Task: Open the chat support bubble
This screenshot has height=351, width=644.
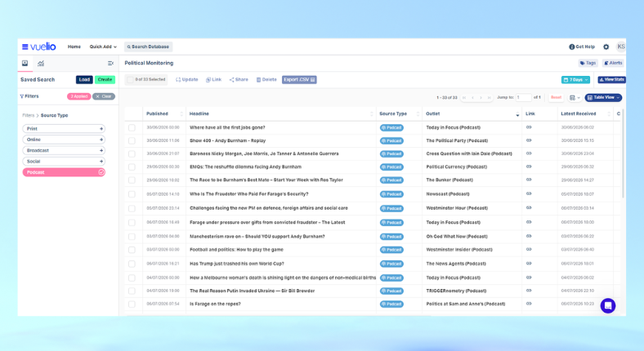Action: coord(608,305)
